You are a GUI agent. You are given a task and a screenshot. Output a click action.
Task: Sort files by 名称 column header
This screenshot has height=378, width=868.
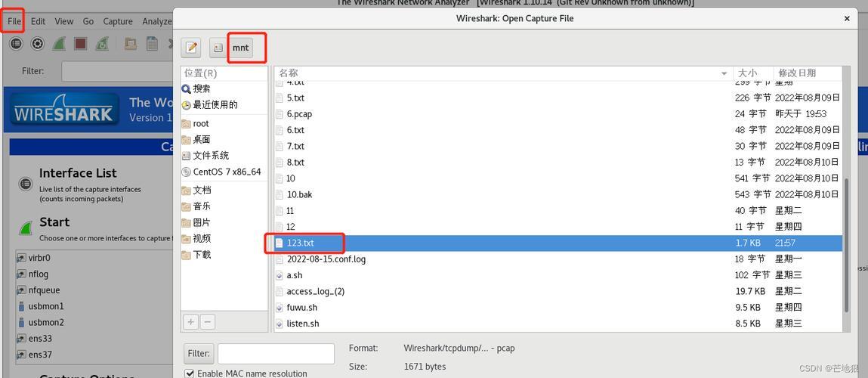[503, 73]
